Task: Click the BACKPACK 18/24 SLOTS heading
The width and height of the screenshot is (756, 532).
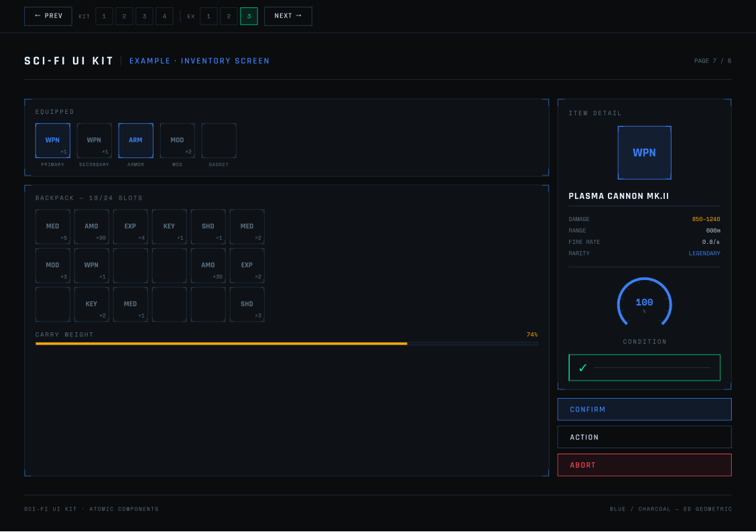Action: click(89, 198)
